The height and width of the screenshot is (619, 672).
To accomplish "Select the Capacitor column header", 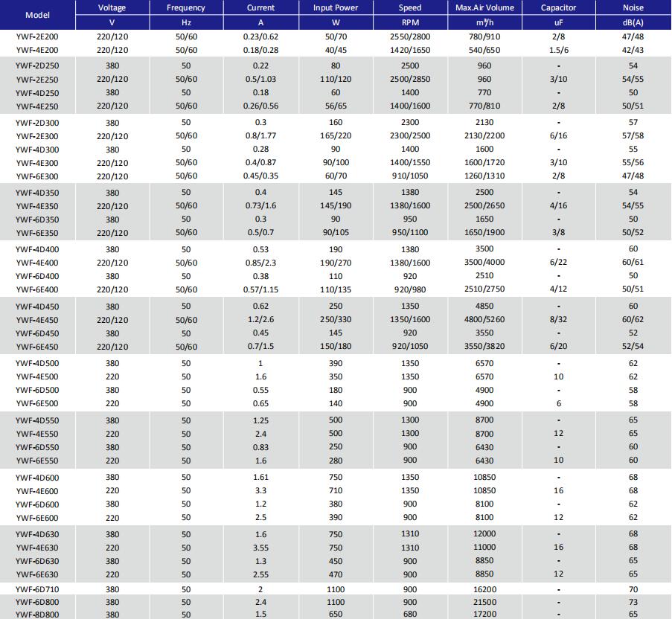I will click(558, 8).
